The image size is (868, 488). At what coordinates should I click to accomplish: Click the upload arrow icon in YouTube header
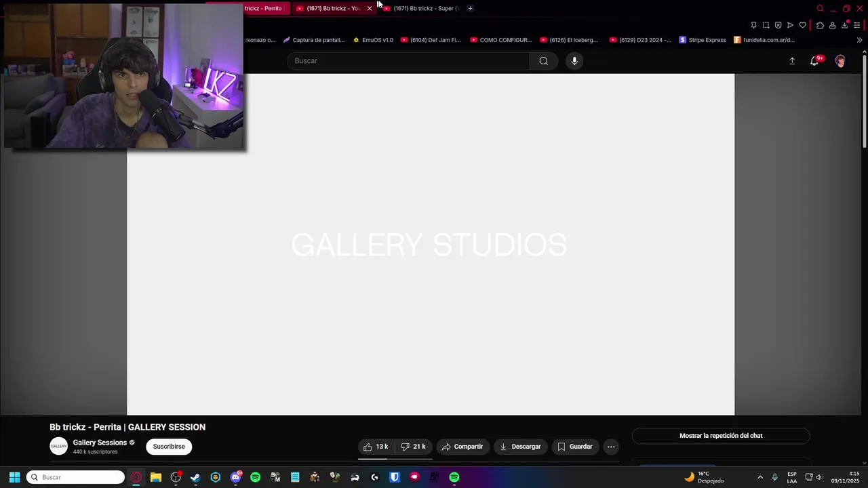pos(791,61)
